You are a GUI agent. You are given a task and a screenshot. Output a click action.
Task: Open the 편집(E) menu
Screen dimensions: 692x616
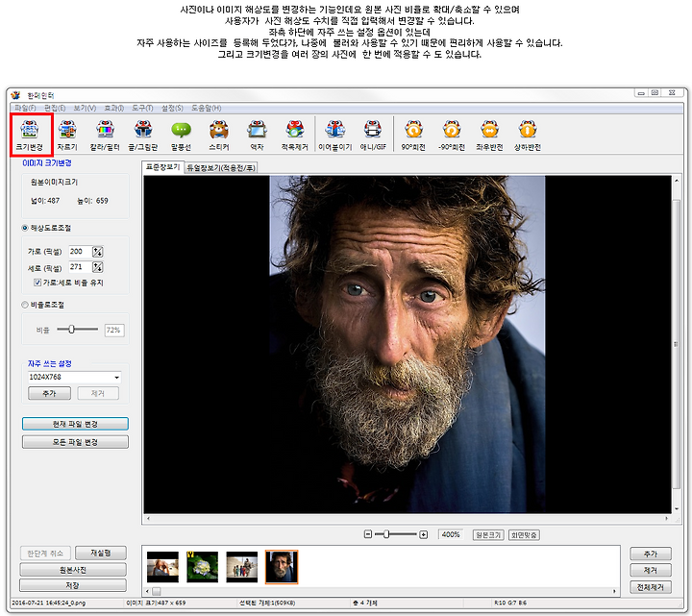click(x=55, y=108)
